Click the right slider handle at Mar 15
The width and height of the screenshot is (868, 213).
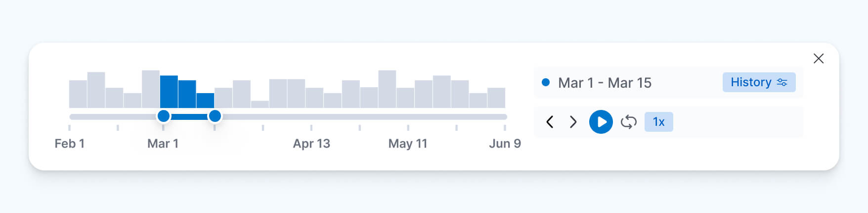click(x=215, y=116)
